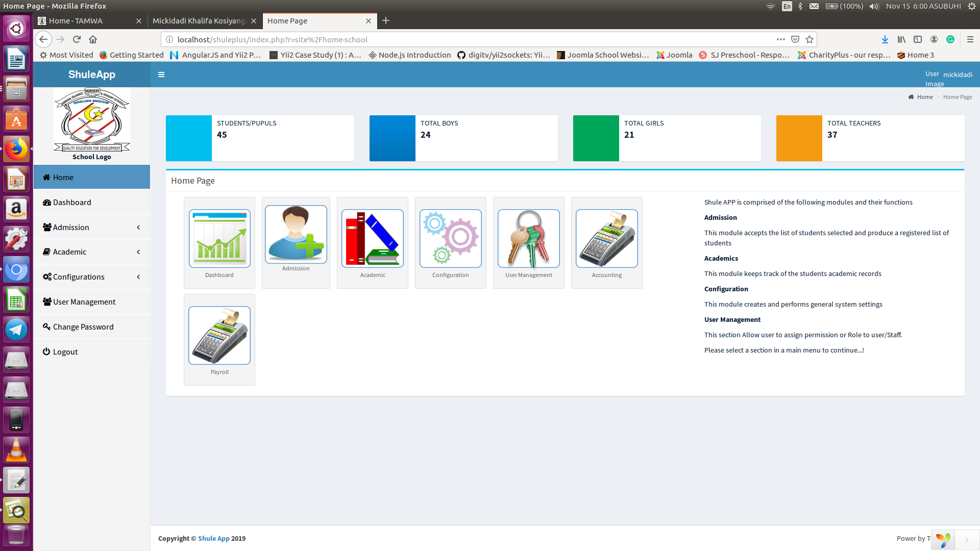
Task: Click the Shule App footer link
Action: point(213,538)
